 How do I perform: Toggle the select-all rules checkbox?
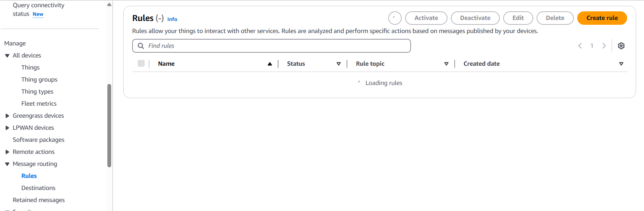141,63
